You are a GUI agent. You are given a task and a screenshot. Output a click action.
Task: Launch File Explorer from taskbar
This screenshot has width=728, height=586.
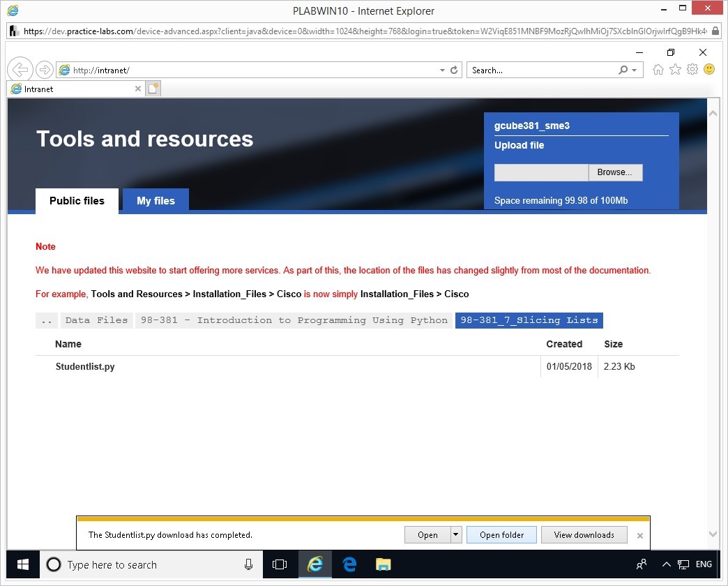[383, 564]
